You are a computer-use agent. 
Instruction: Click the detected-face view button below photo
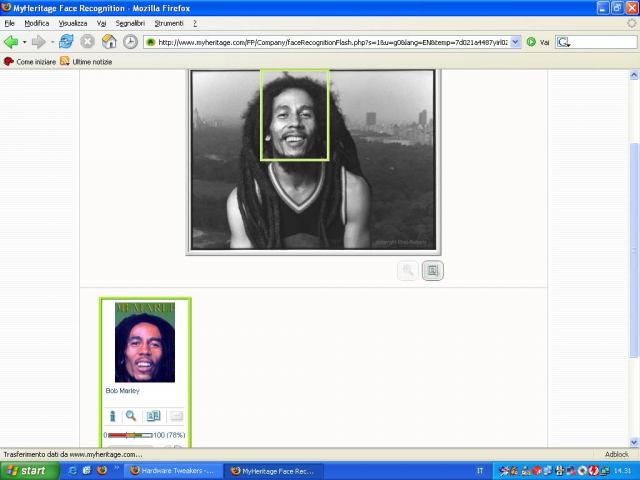[432, 271]
